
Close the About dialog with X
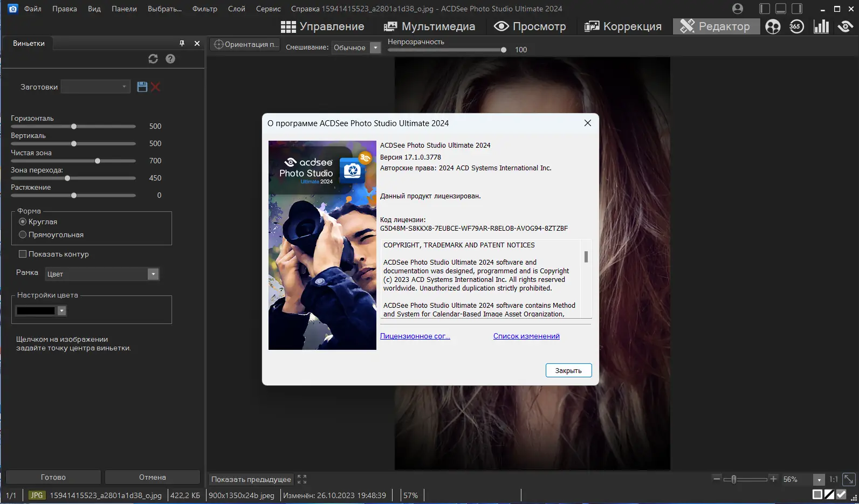[x=588, y=123]
